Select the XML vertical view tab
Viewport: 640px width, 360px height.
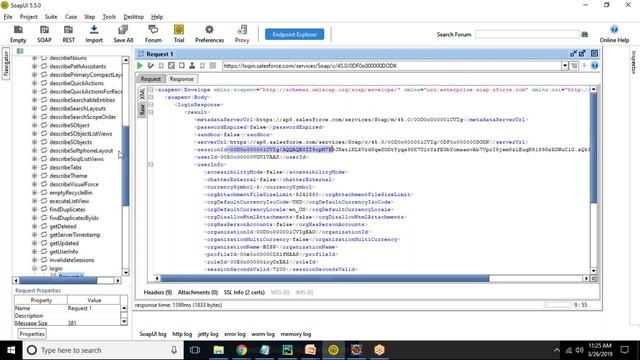click(x=142, y=94)
